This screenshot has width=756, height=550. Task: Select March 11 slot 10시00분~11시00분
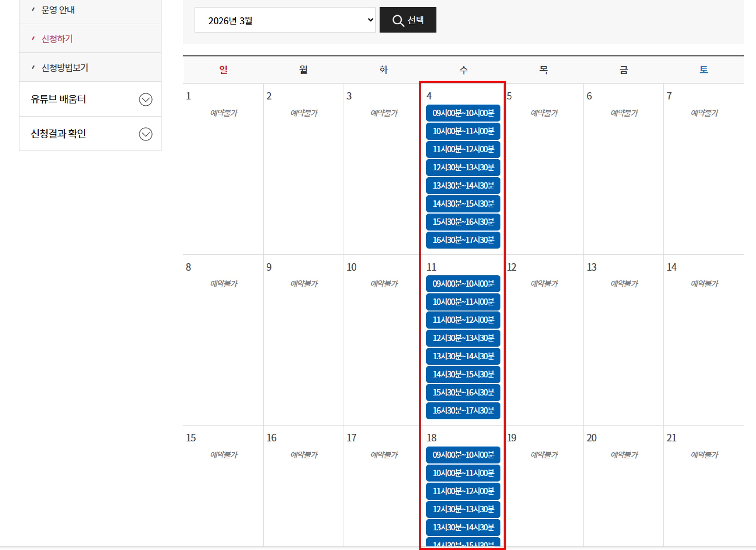[x=463, y=302]
